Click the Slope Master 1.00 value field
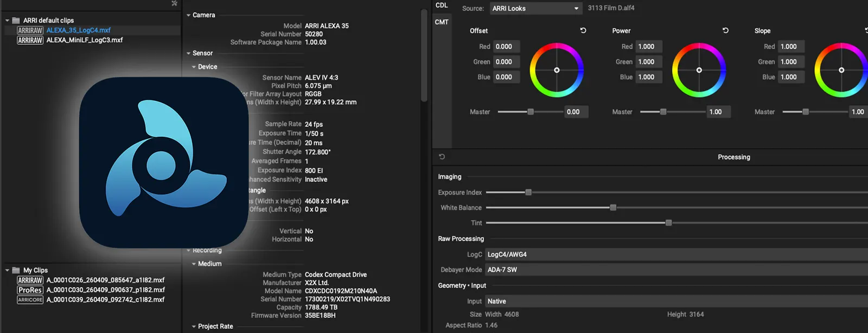This screenshot has width=868, height=333. 859,112
